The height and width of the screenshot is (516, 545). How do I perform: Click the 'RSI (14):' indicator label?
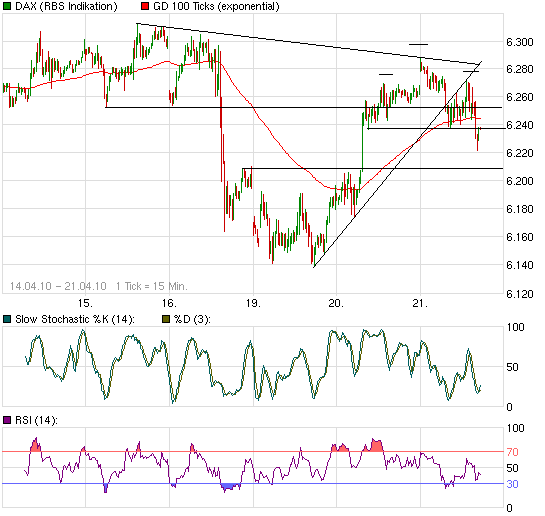tap(36, 420)
